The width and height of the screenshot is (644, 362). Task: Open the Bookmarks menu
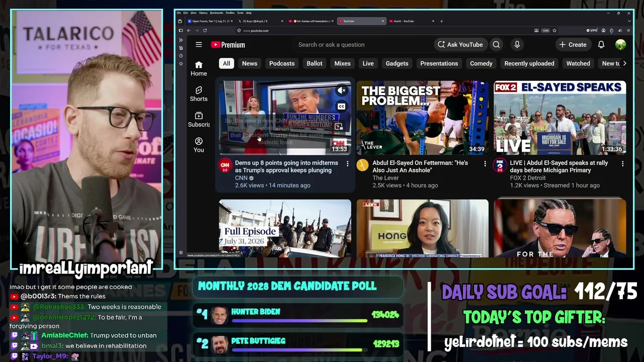point(216,13)
